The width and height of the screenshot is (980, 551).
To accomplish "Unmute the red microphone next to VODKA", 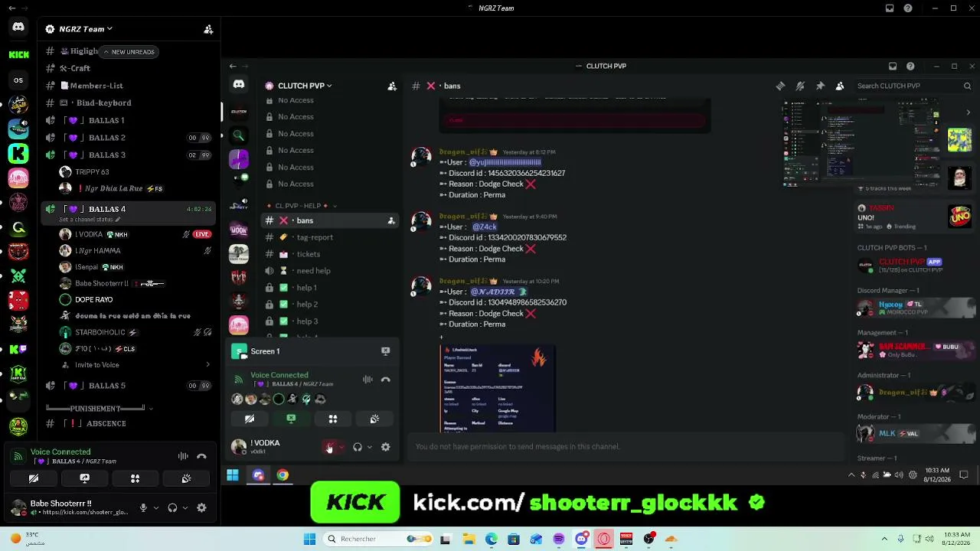I will click(329, 447).
